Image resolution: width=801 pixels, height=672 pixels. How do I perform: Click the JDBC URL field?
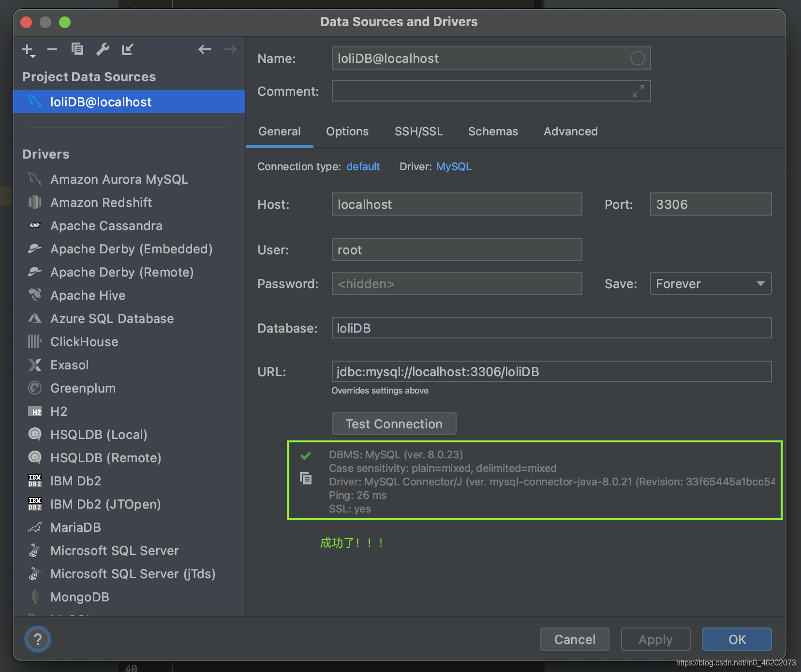(551, 371)
